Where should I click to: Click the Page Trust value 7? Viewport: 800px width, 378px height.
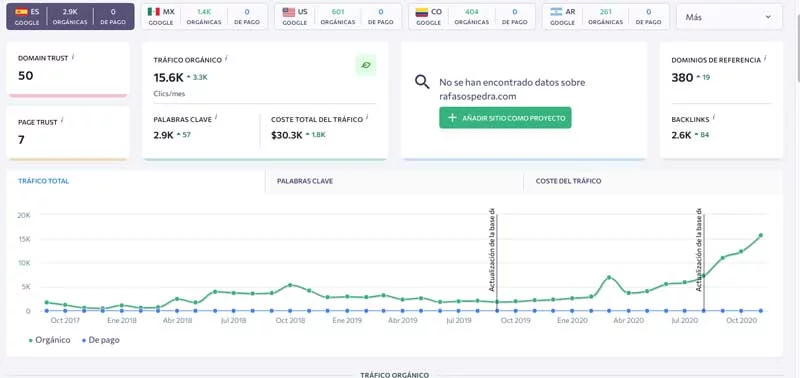pyautogui.click(x=21, y=140)
